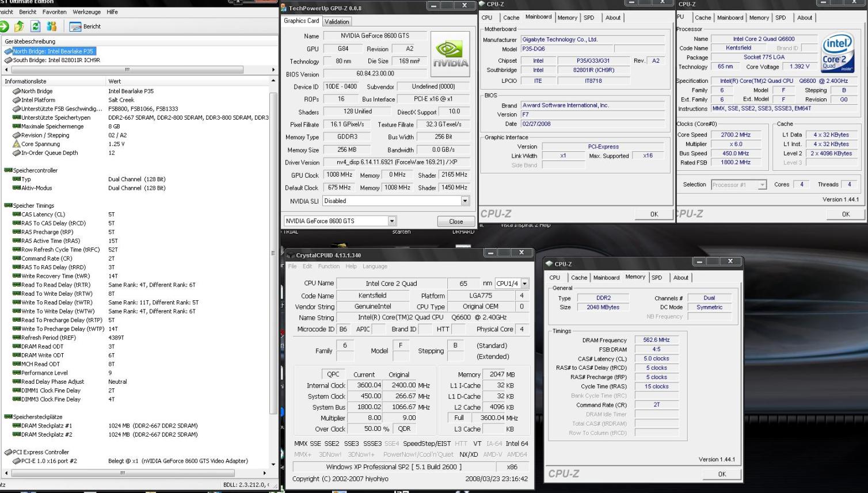Open the CPU1/4 dropdown in CrystalCPUID

coord(525,284)
